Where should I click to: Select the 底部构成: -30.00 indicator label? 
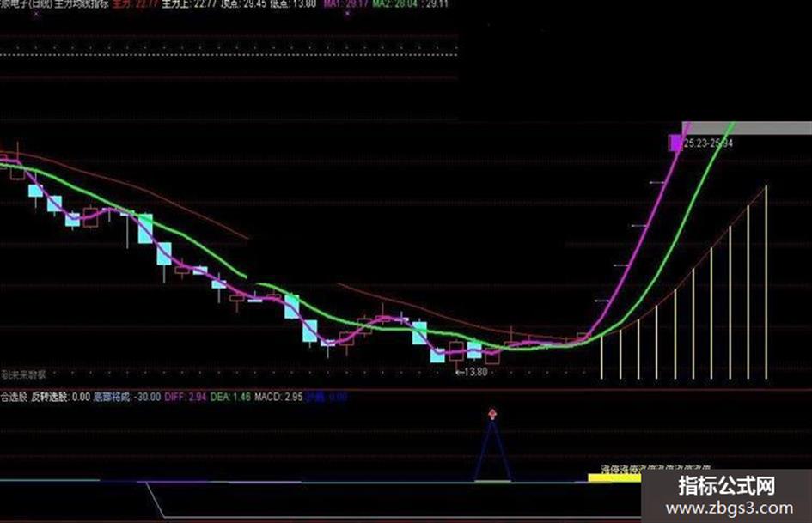click(127, 397)
